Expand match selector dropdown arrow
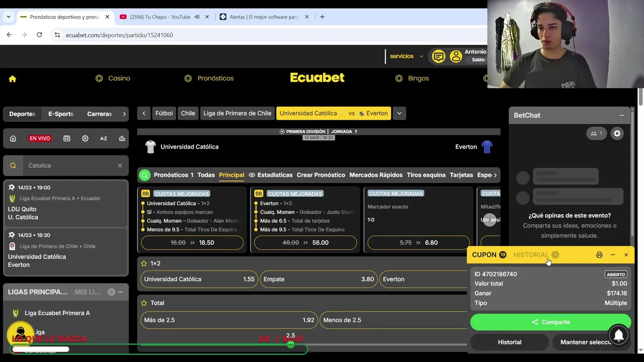644x362 pixels. coord(399,113)
